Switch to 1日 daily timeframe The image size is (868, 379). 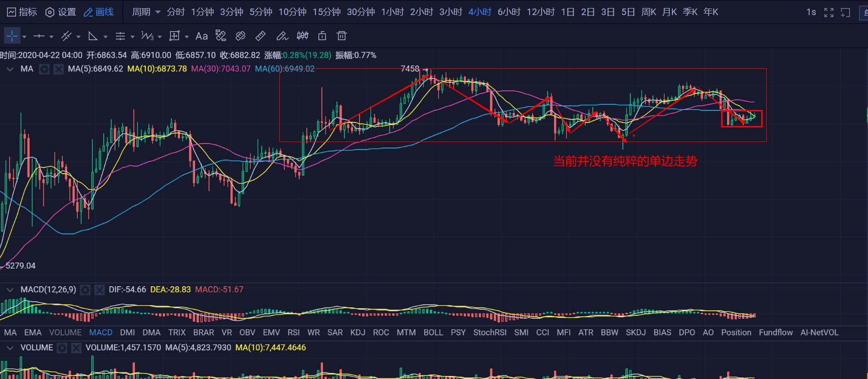point(568,12)
